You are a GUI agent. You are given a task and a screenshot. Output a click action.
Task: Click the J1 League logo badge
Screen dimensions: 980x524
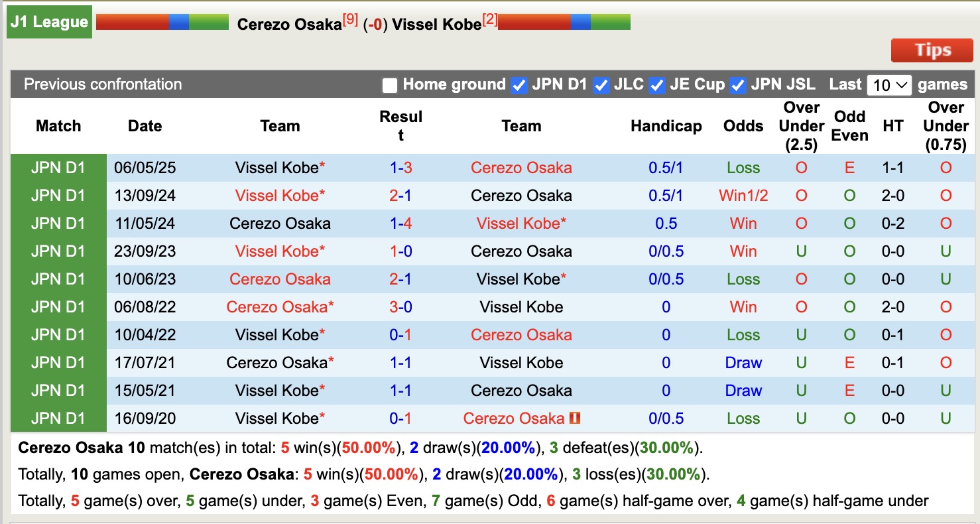point(48,22)
